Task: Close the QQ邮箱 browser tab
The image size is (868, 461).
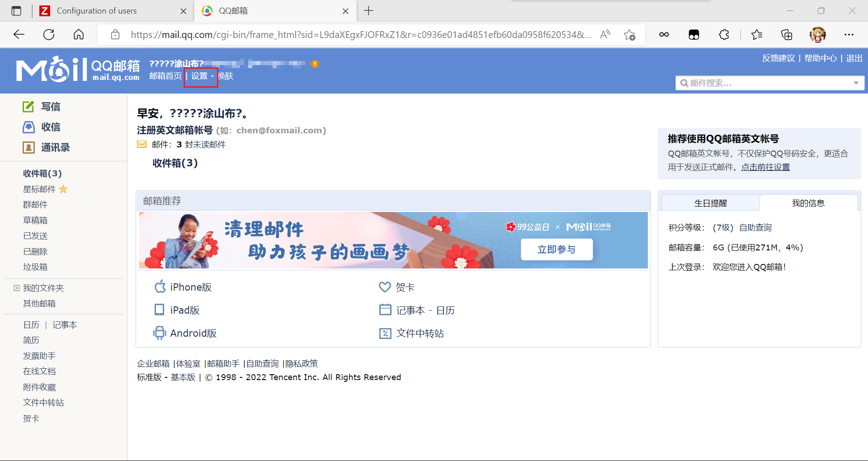Action: pyautogui.click(x=345, y=11)
